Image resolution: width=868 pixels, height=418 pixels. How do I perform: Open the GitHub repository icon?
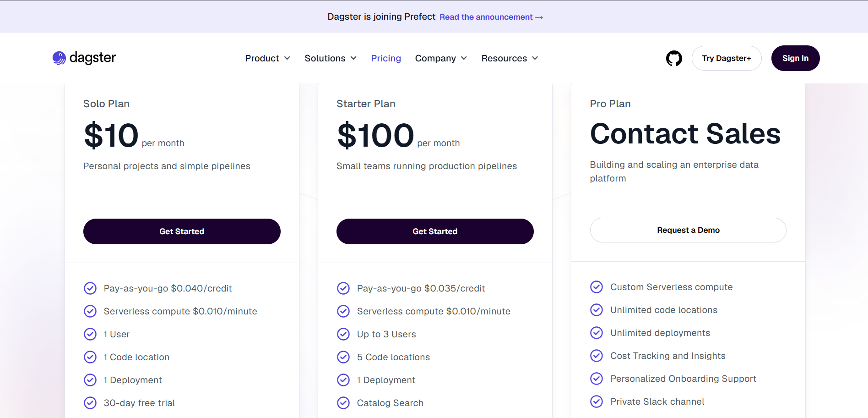(x=674, y=58)
